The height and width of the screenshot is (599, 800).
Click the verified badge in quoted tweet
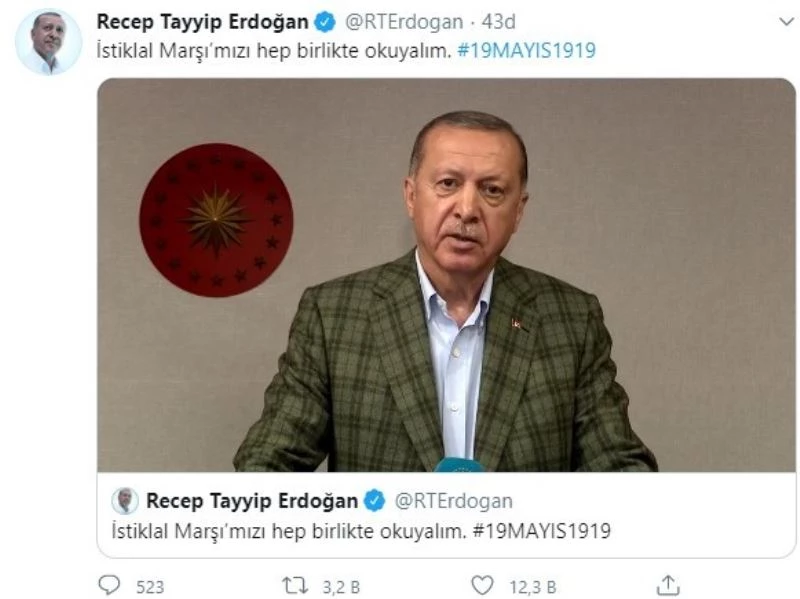tap(374, 501)
